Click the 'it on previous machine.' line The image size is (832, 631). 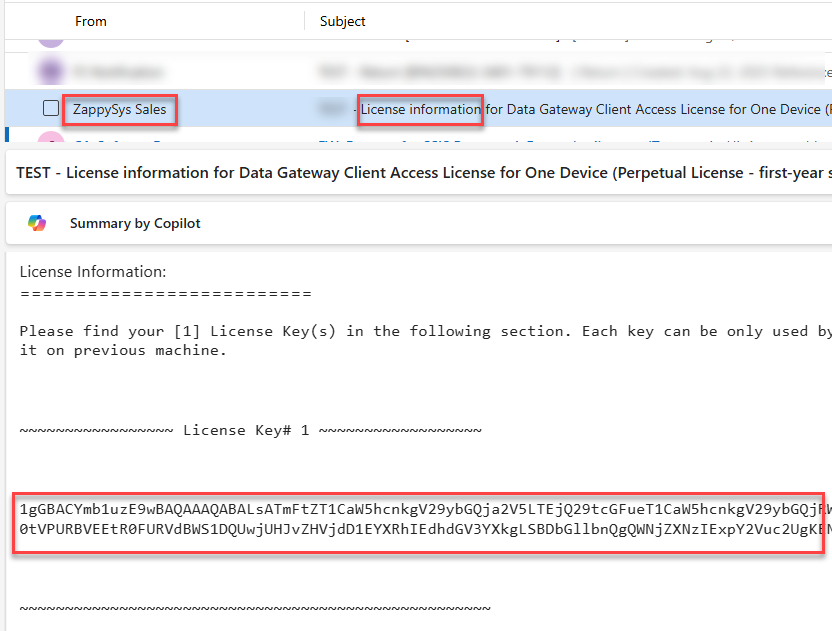pyautogui.click(x=123, y=350)
